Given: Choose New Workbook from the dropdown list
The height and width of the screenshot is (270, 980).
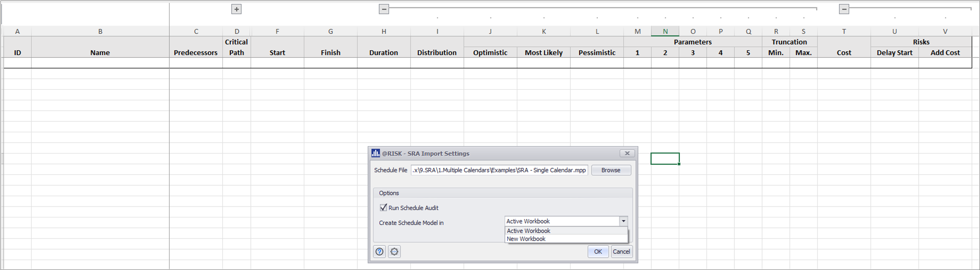Looking at the screenshot, I should click(526, 239).
